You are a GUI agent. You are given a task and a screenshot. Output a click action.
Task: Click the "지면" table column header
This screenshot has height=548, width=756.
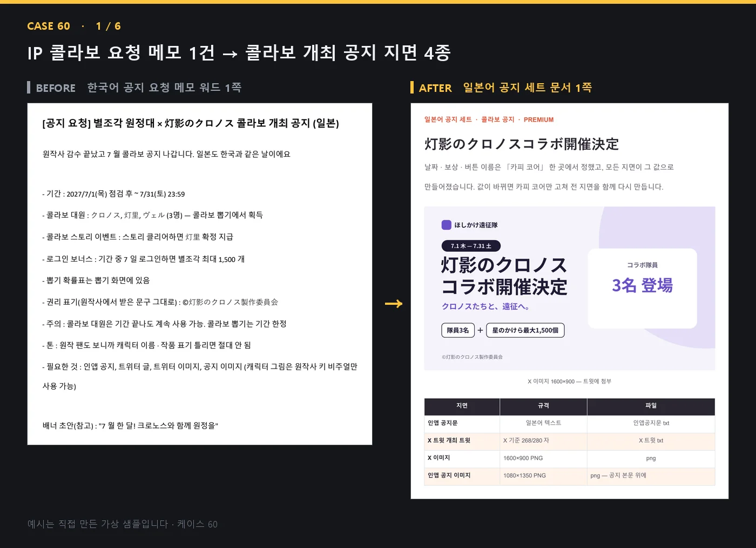[462, 406]
